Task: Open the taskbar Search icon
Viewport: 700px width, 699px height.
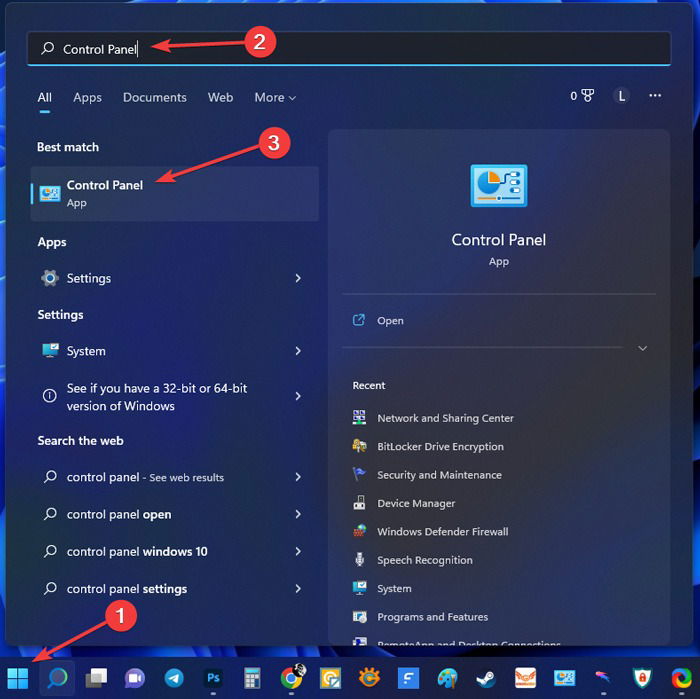Action: (57, 678)
